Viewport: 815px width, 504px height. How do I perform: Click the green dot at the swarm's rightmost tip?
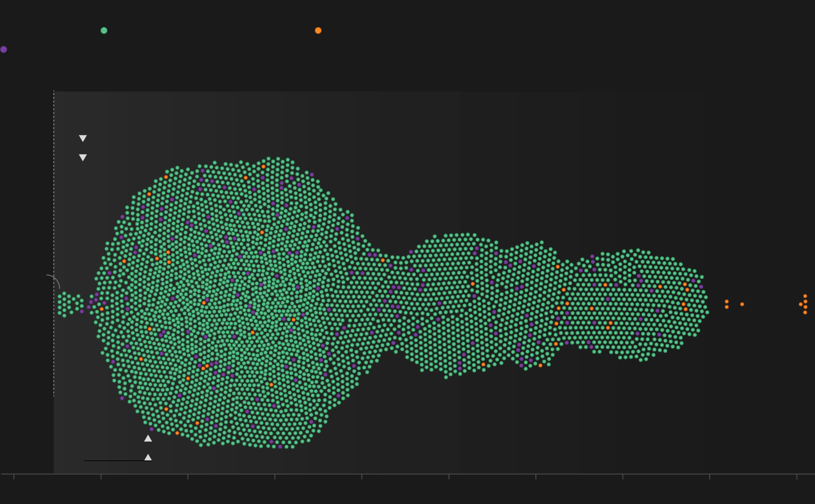coord(706,311)
